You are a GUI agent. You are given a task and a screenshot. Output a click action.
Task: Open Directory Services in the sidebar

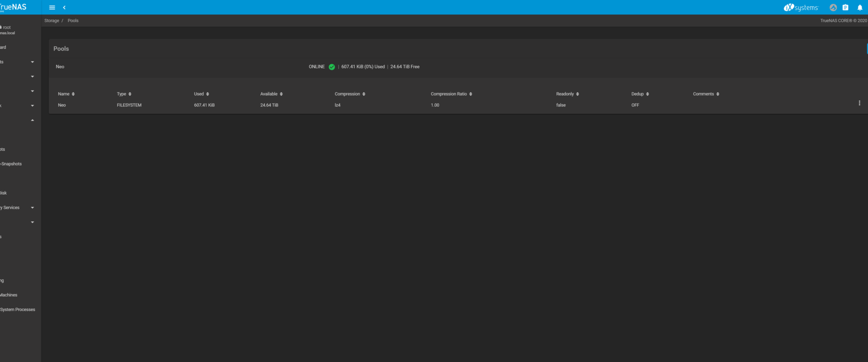(x=10, y=208)
